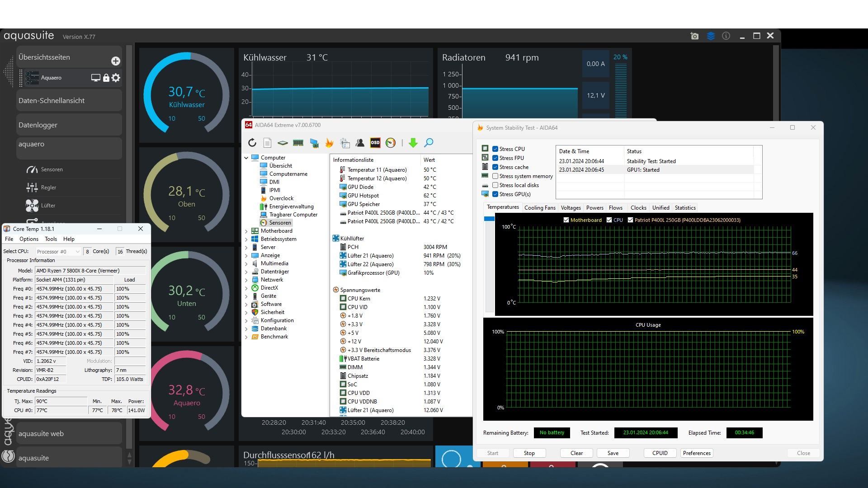Click the memory module icon in AIDA64 toolbar

pos(298,143)
